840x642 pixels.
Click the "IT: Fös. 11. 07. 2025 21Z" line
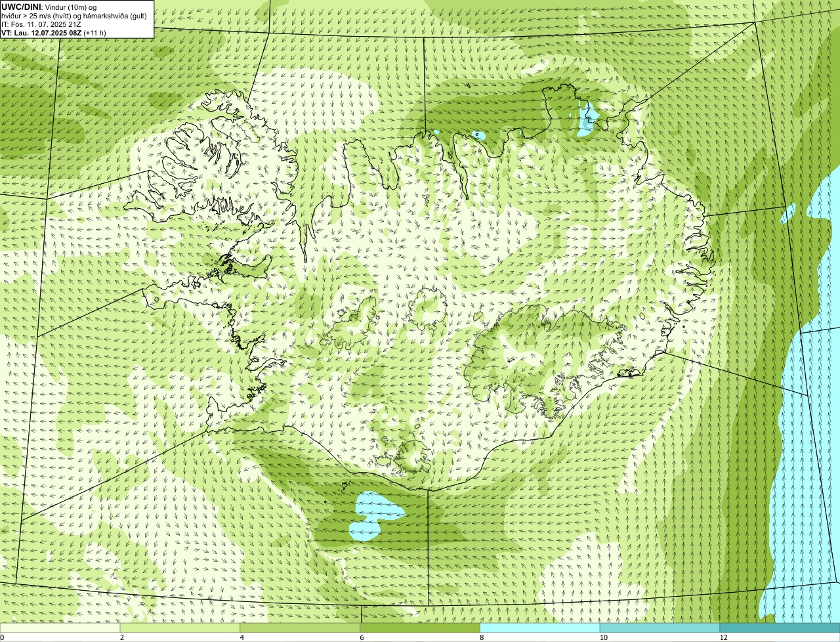pyautogui.click(x=41, y=24)
